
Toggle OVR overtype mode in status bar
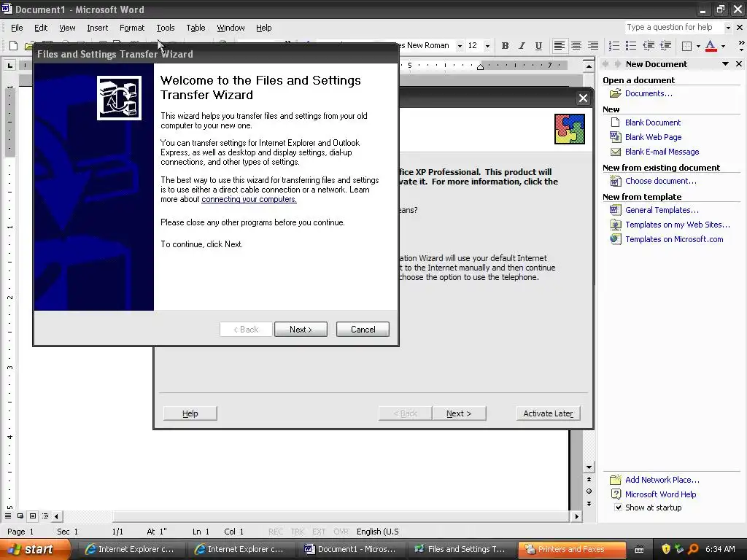pyautogui.click(x=341, y=532)
